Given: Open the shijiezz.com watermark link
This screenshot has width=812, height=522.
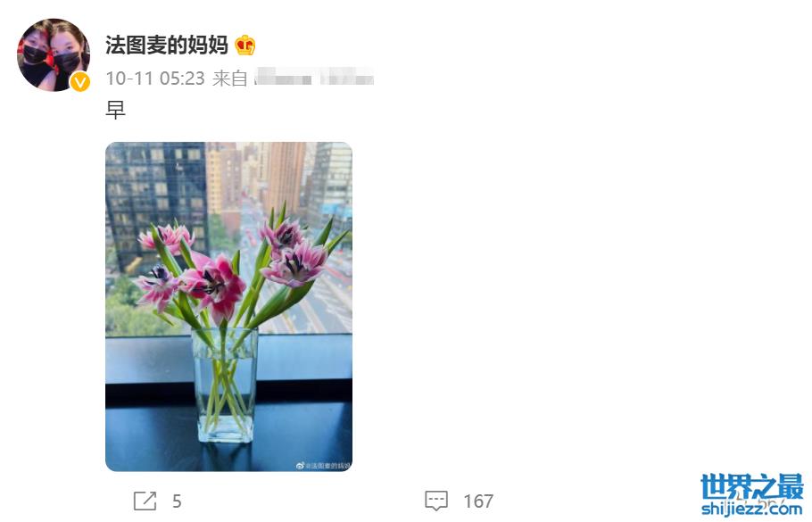Looking at the screenshot, I should tap(752, 508).
